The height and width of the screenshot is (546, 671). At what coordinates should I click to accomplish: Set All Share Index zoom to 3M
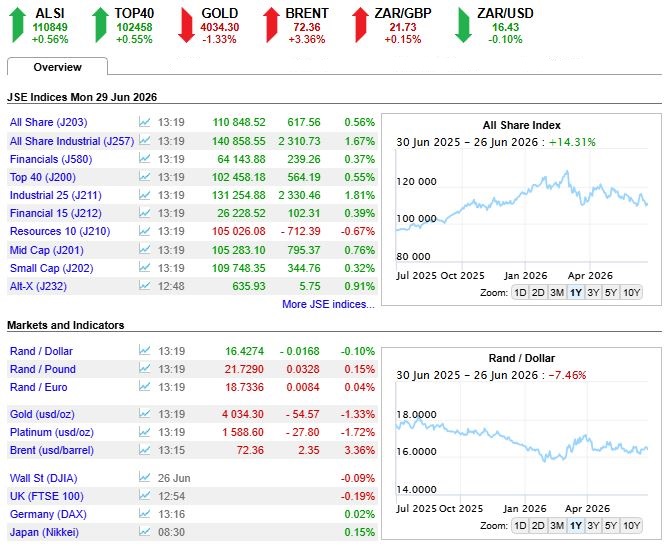click(557, 293)
